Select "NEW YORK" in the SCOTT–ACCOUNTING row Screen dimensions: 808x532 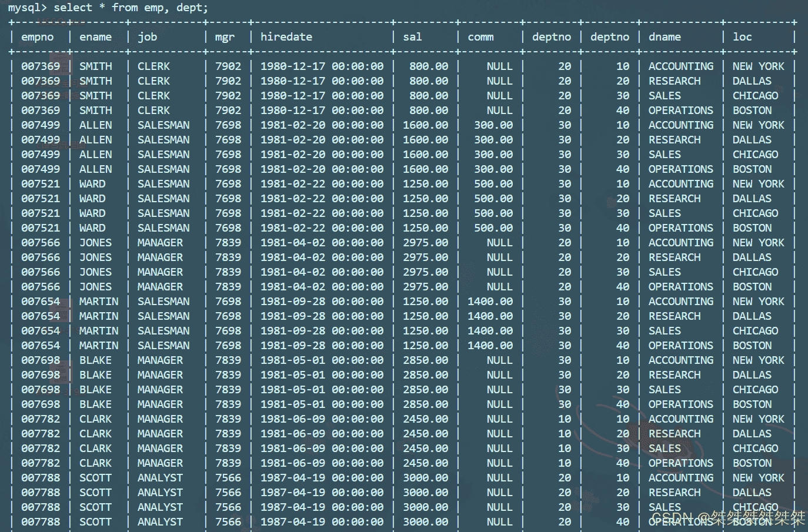point(759,478)
